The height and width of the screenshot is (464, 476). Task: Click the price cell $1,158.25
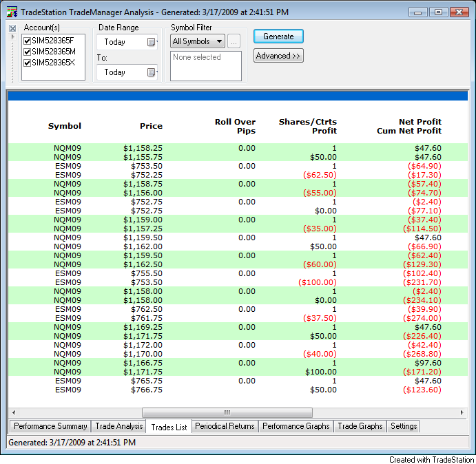(x=143, y=148)
